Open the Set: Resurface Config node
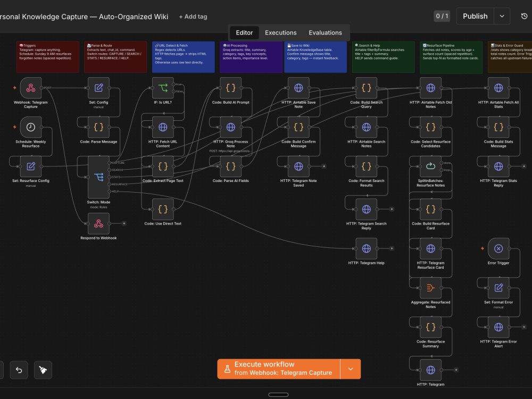Screen dimensions: 532x399 [x=30, y=166]
